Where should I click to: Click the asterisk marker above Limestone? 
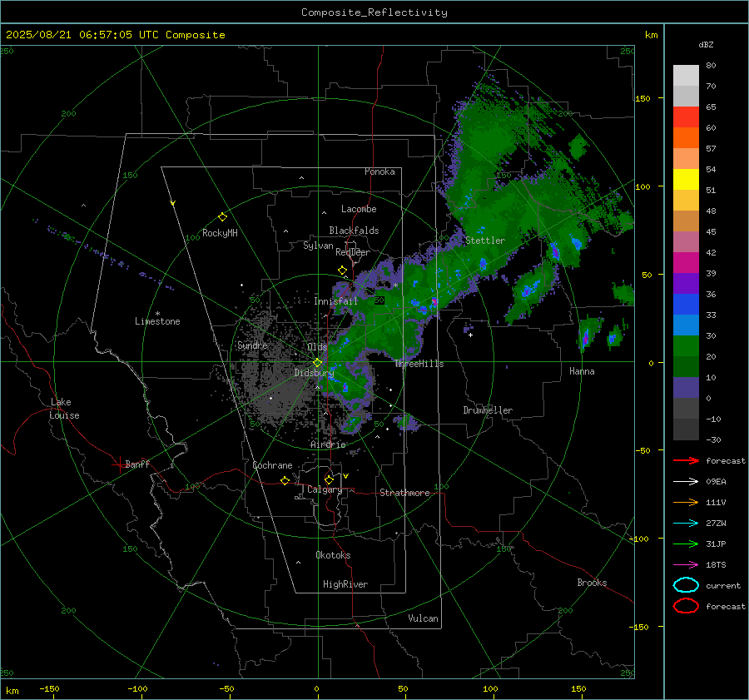(x=157, y=314)
